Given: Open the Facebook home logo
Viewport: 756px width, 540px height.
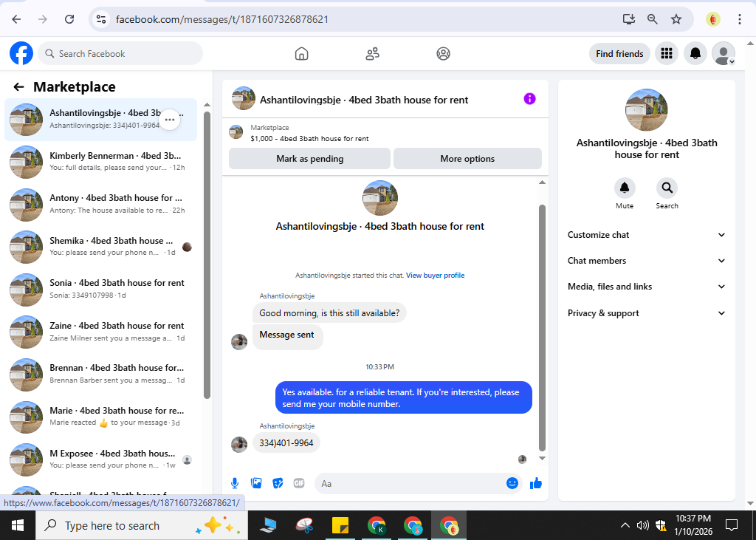Looking at the screenshot, I should click(21, 54).
